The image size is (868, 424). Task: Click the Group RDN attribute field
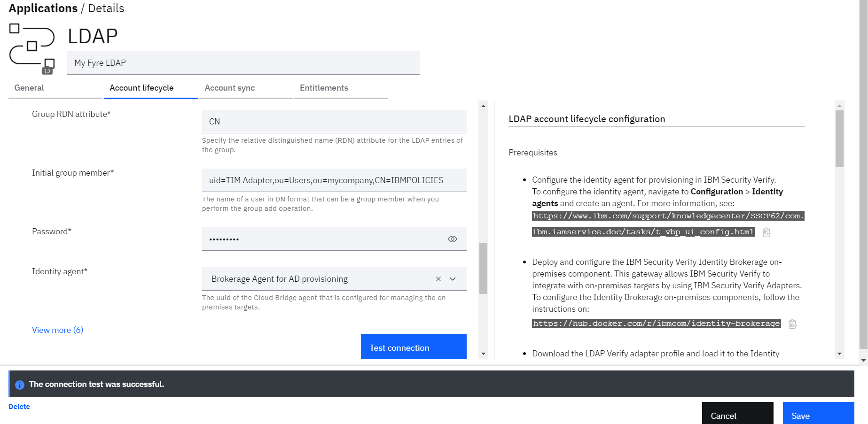pyautogui.click(x=334, y=122)
